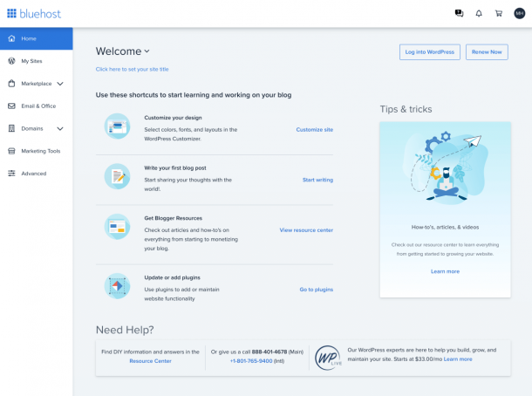The image size is (532, 396).
Task: Open the shopping cart icon
Action: click(x=499, y=13)
